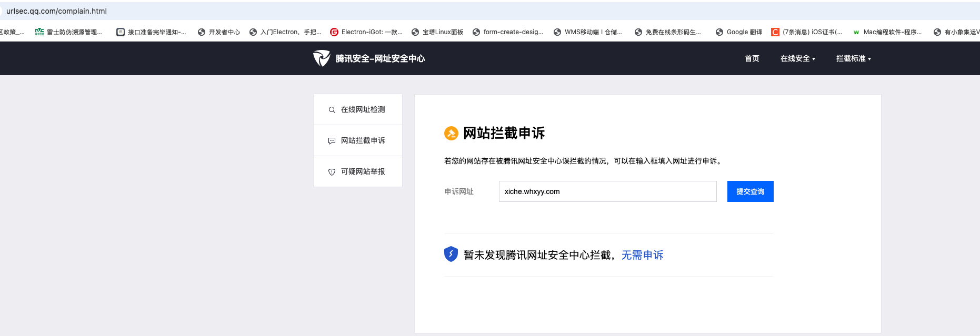Click the 区政策 bookmark text
The height and width of the screenshot is (336, 980).
click(x=12, y=32)
